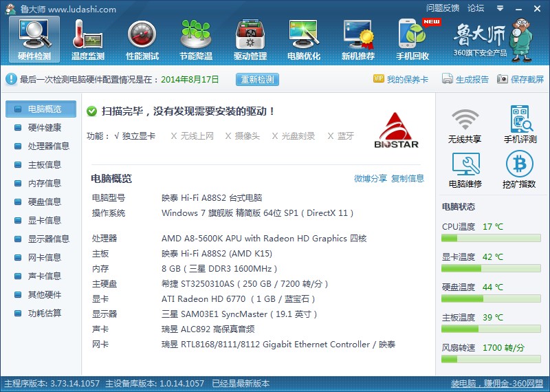
Task: Click the 8 GB 三星 DDR3 memory text
Action: 219,269
